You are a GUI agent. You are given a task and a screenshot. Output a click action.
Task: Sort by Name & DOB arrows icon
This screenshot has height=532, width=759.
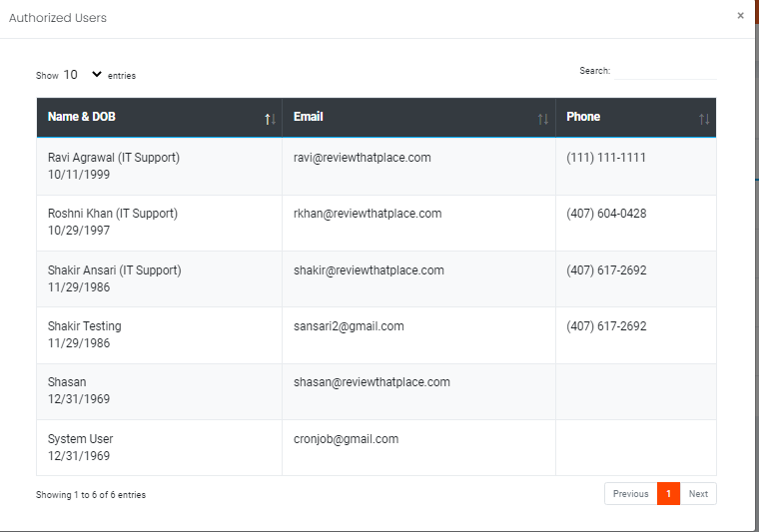point(270,119)
